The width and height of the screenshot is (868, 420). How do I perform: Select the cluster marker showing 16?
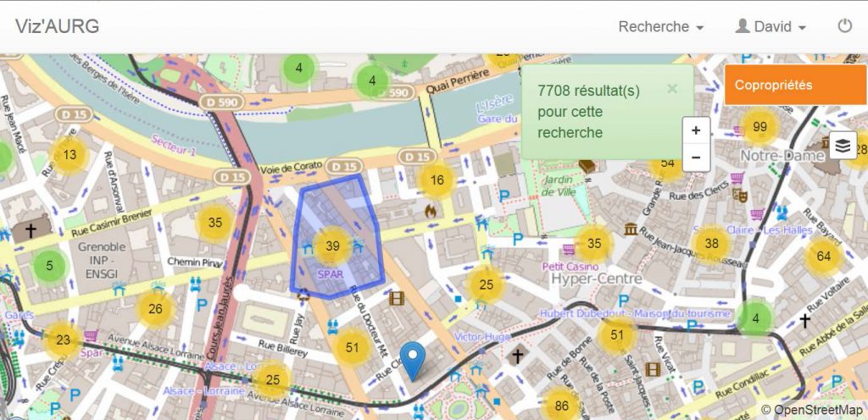pyautogui.click(x=437, y=180)
